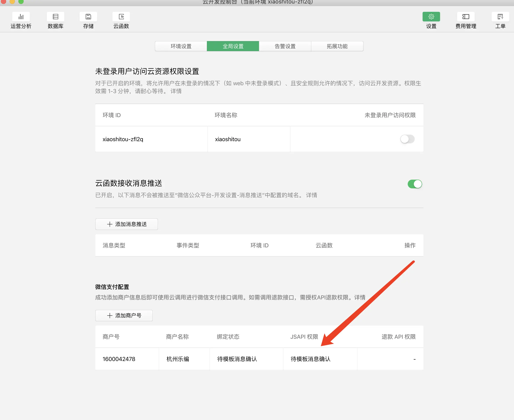Open the 工单 ticket icon

pyautogui.click(x=500, y=17)
